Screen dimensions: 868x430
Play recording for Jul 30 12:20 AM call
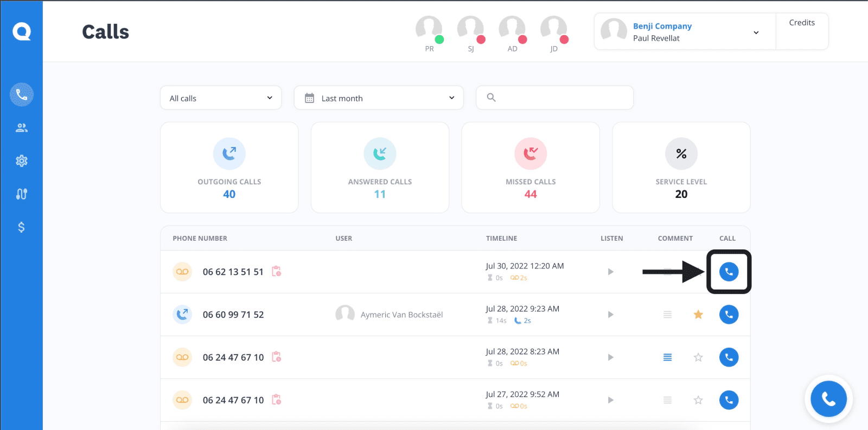tap(610, 272)
